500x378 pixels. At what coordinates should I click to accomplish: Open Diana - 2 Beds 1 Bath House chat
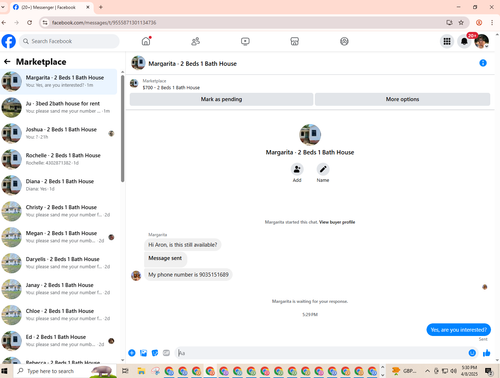59,185
